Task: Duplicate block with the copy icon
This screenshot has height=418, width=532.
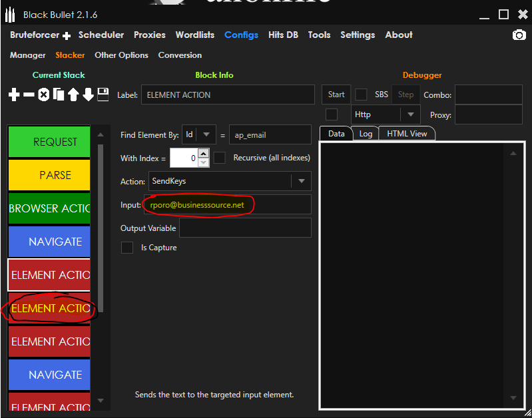Action: click(59, 95)
